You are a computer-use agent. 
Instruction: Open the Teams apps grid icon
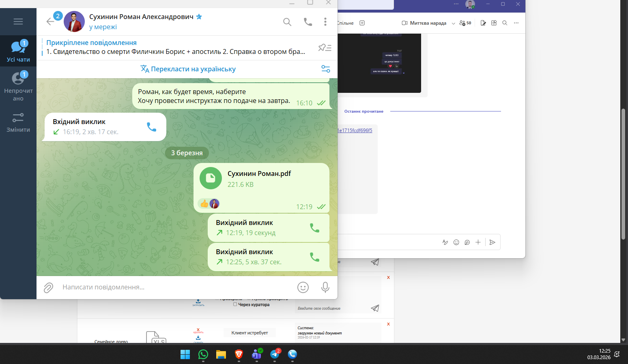point(494,23)
